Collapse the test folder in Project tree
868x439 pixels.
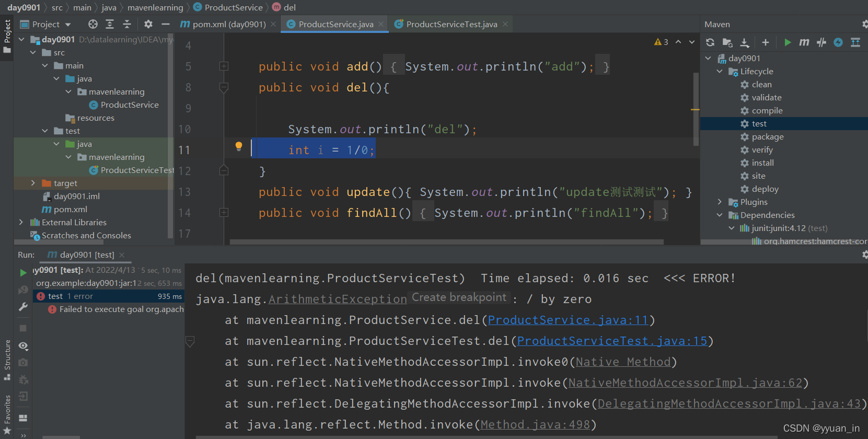[x=45, y=131]
